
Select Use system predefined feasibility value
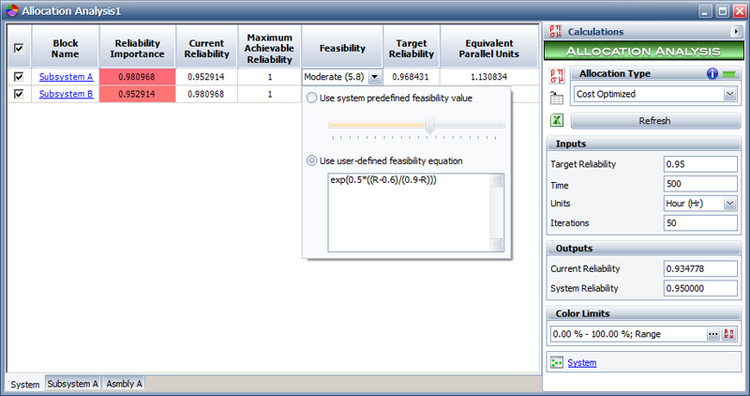coord(311,98)
